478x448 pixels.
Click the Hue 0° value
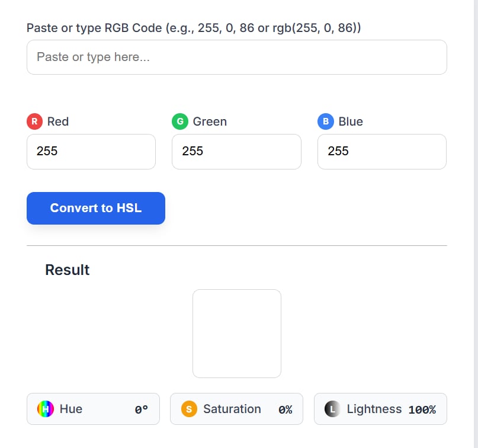pyautogui.click(x=142, y=409)
